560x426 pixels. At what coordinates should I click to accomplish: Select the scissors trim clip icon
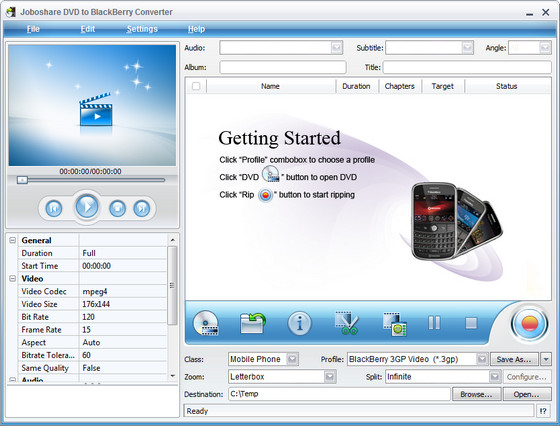pyautogui.click(x=346, y=323)
